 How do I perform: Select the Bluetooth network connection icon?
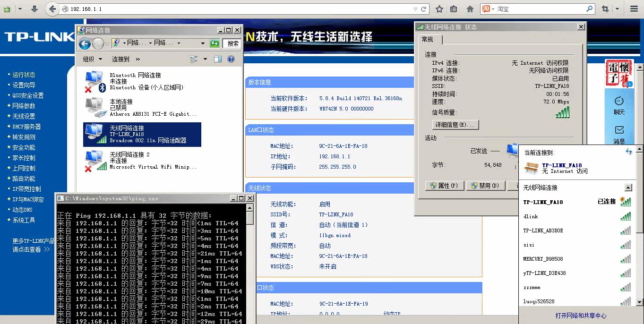pos(94,82)
